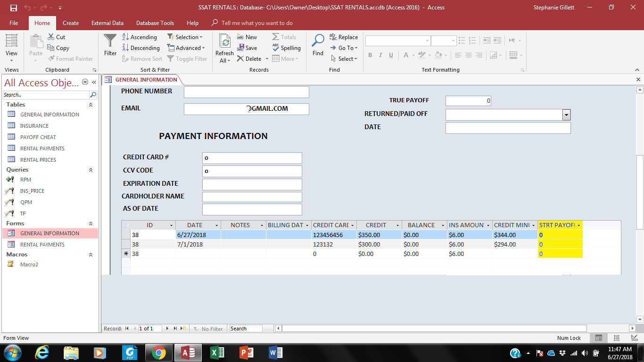Open the DATE column header dropdown
Viewport: 644px width, 362px height.
[216, 225]
